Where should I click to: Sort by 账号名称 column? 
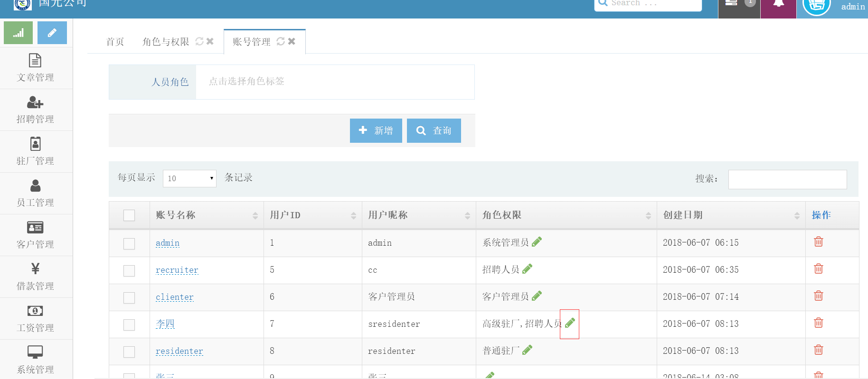(x=207, y=215)
